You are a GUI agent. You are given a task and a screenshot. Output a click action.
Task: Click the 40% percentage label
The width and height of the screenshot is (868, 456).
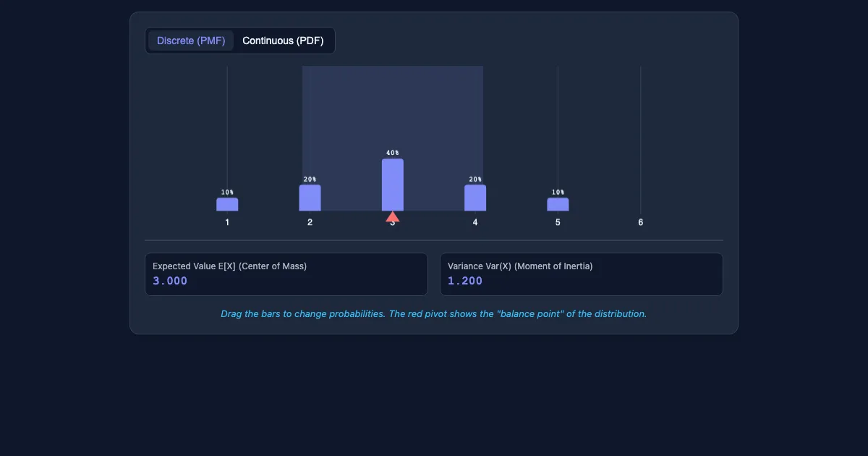tap(393, 153)
